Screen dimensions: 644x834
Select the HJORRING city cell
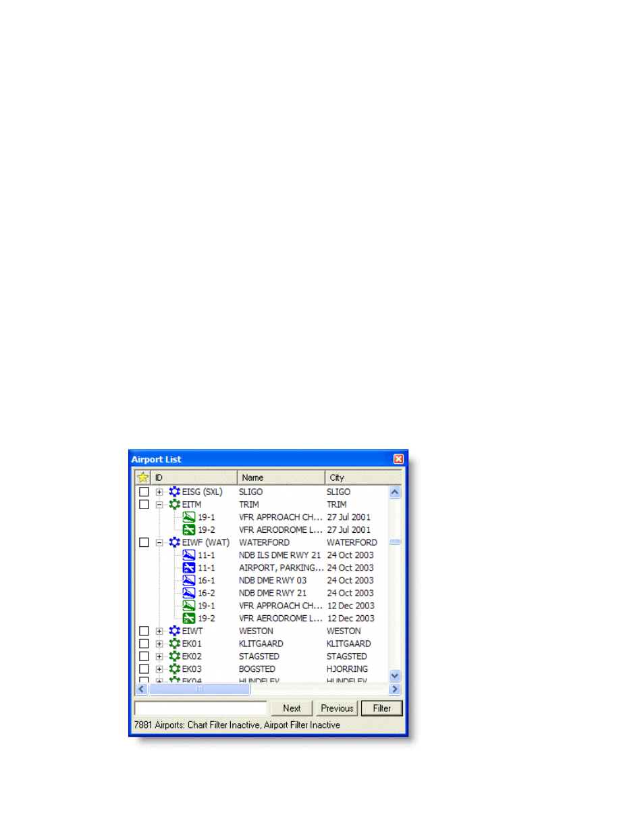click(348, 669)
